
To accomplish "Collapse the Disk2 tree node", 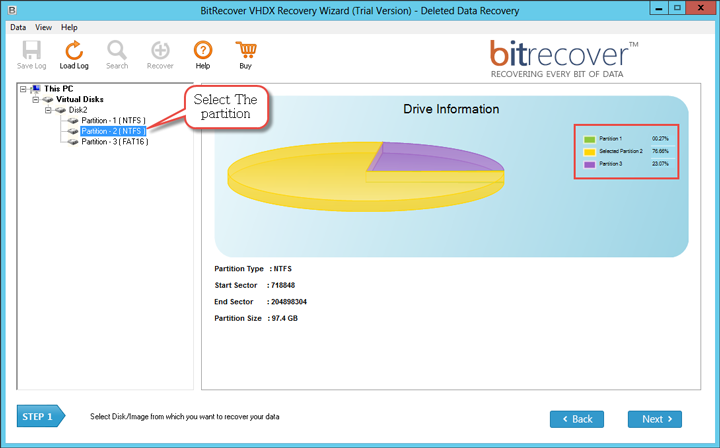I will point(48,110).
